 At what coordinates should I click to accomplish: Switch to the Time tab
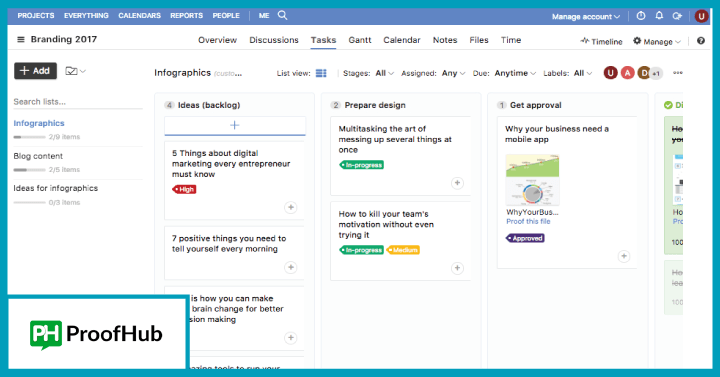coord(511,40)
